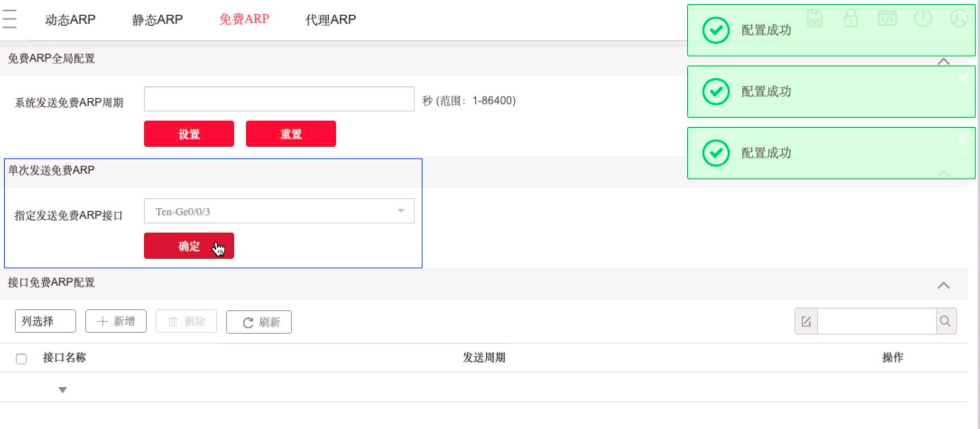Open the command-line console icon
The image size is (980, 429).
pos(887,19)
